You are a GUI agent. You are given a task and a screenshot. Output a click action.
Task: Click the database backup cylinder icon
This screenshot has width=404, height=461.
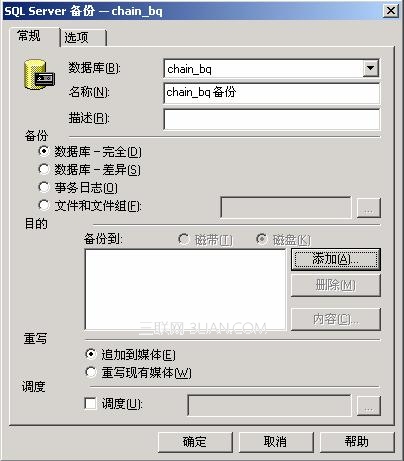coord(39,75)
